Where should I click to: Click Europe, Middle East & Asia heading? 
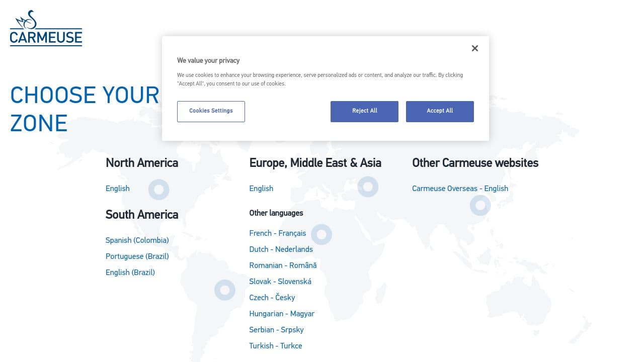(x=315, y=163)
